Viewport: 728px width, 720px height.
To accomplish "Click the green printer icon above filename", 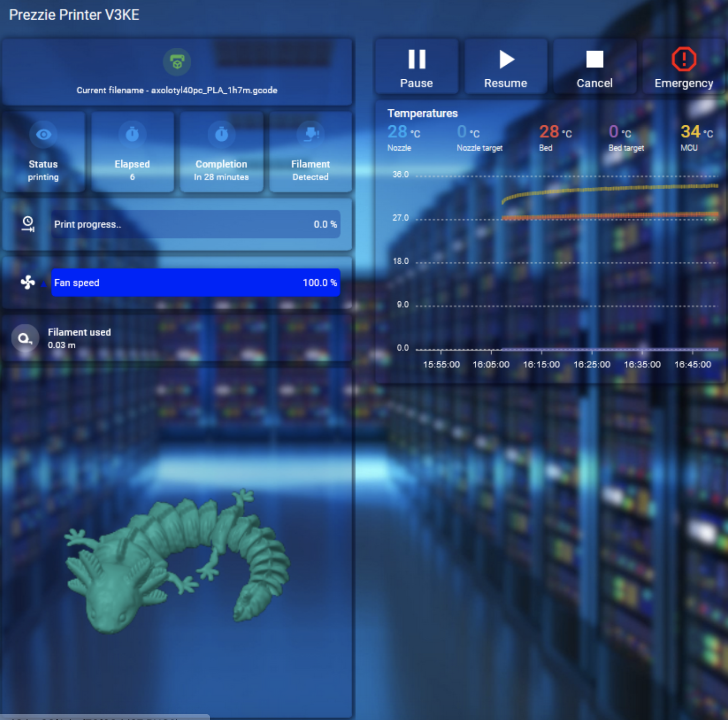I will pyautogui.click(x=177, y=62).
